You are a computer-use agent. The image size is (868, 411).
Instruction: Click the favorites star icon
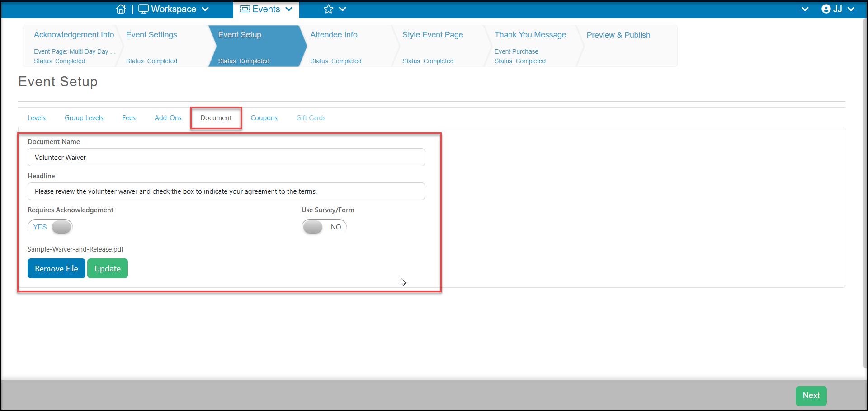click(329, 9)
